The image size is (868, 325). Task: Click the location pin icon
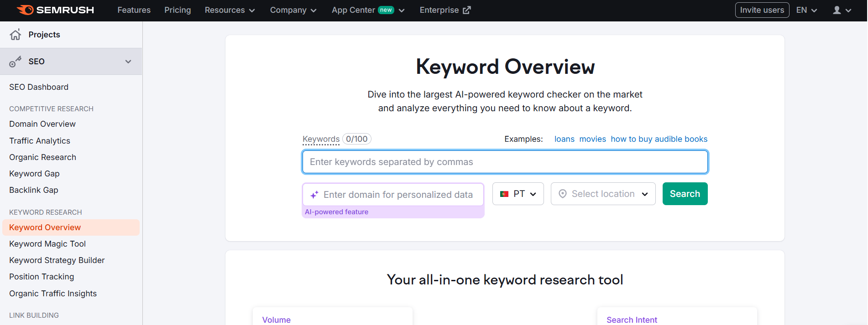563,194
